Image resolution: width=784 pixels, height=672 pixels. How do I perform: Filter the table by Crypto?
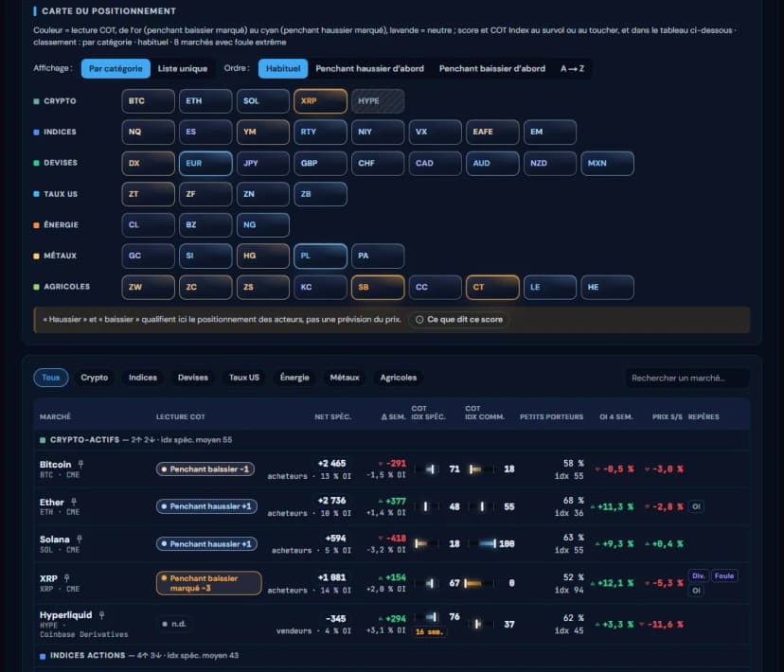pyautogui.click(x=95, y=378)
